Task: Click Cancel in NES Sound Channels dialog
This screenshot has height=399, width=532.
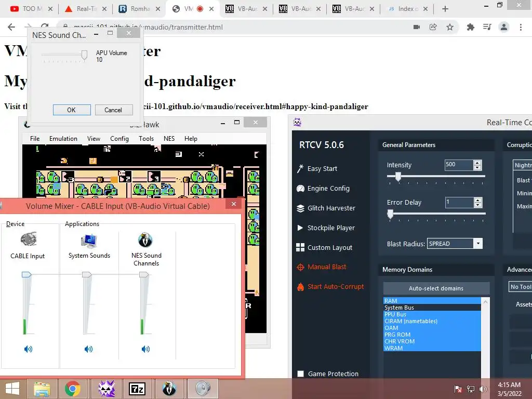Action: point(114,110)
